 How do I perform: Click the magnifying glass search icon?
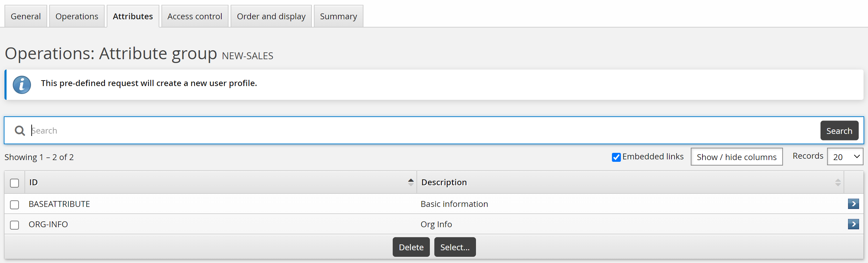tap(20, 130)
